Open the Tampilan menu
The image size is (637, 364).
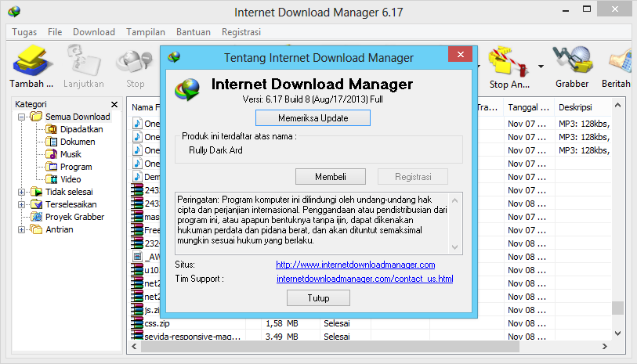[146, 32]
